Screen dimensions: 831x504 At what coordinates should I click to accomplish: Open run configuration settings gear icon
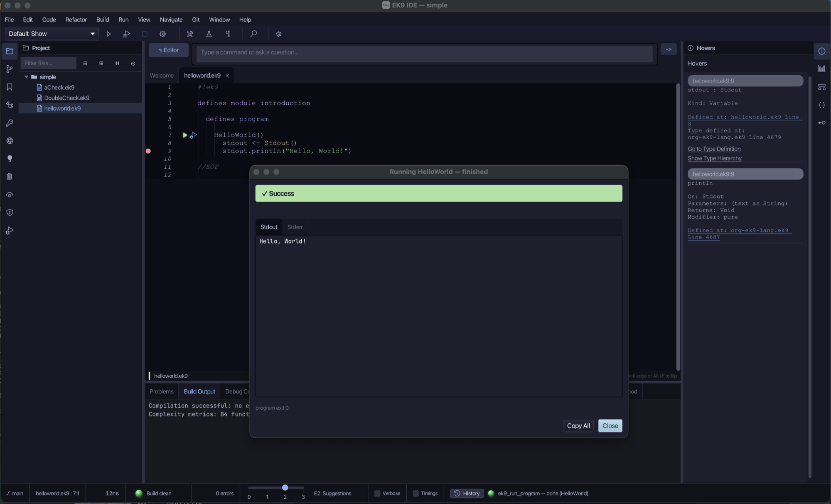(x=162, y=34)
